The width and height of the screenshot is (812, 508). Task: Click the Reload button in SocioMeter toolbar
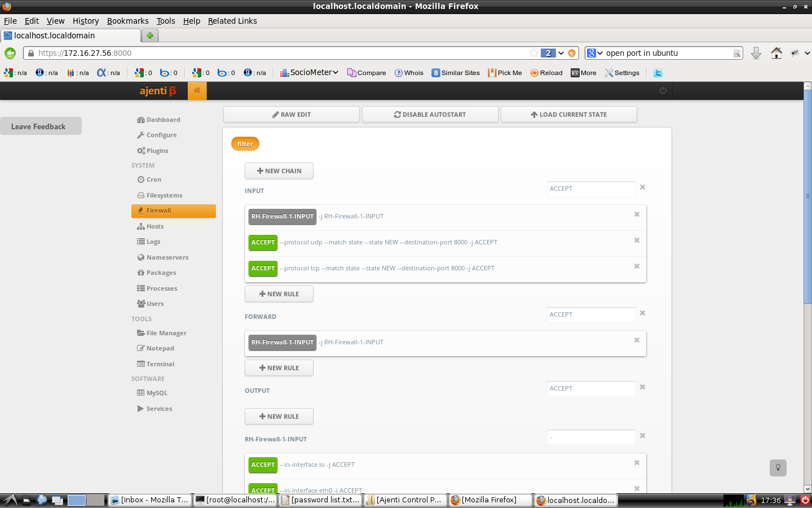coord(546,73)
